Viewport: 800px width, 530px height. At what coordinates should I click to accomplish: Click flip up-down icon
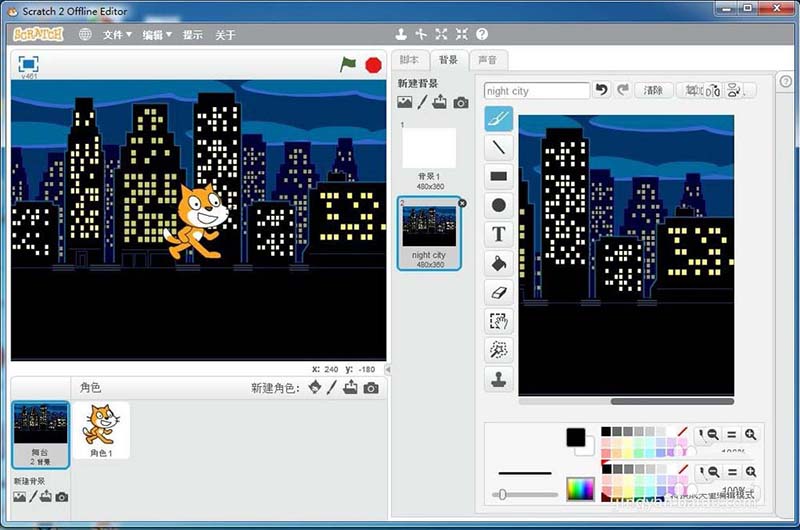point(733,90)
